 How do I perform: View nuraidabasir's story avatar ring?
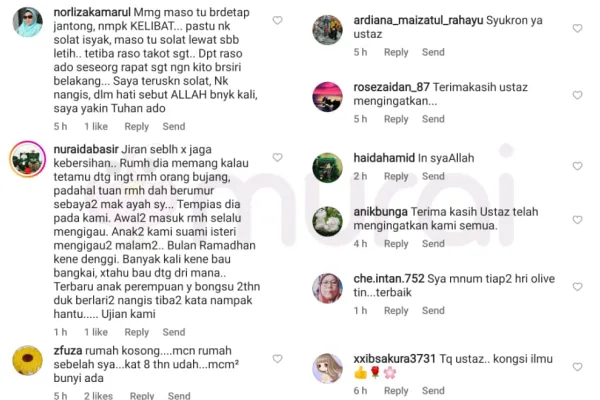pyautogui.click(x=28, y=159)
